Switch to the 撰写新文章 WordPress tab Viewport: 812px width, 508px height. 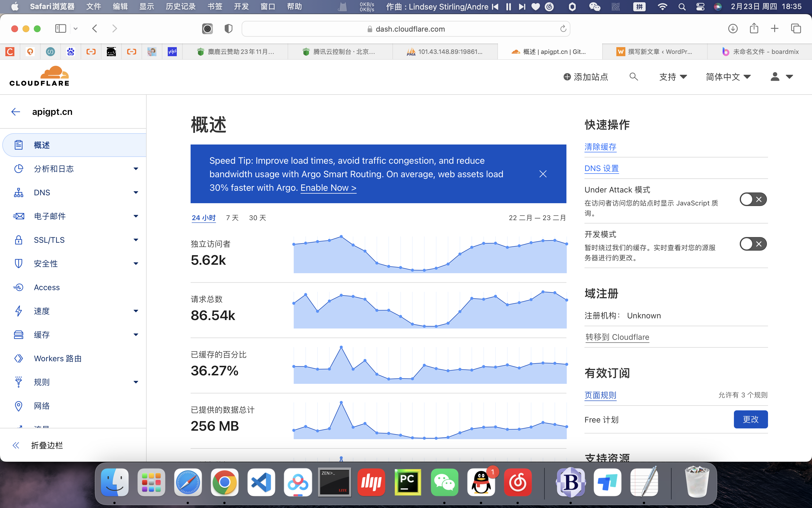point(655,52)
